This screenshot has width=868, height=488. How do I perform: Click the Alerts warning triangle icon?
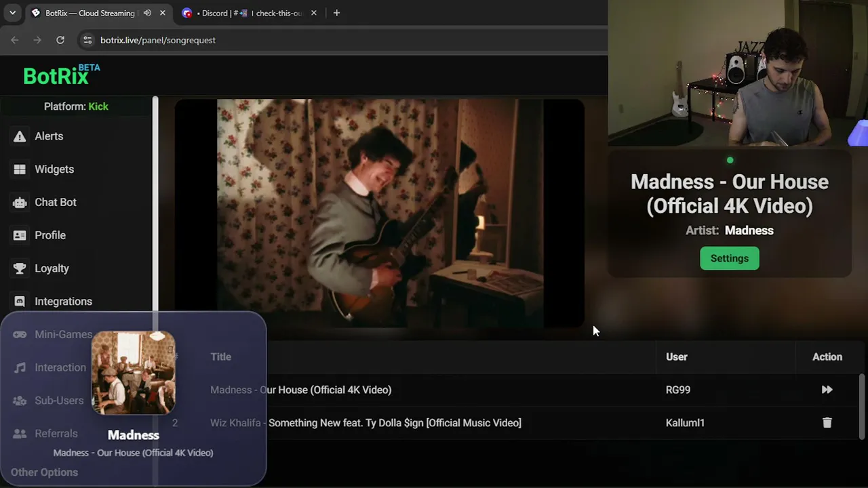(x=20, y=136)
